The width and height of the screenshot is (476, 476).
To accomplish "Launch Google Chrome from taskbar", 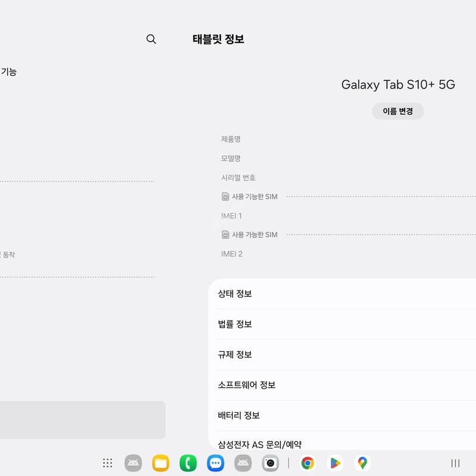I will (x=308, y=463).
